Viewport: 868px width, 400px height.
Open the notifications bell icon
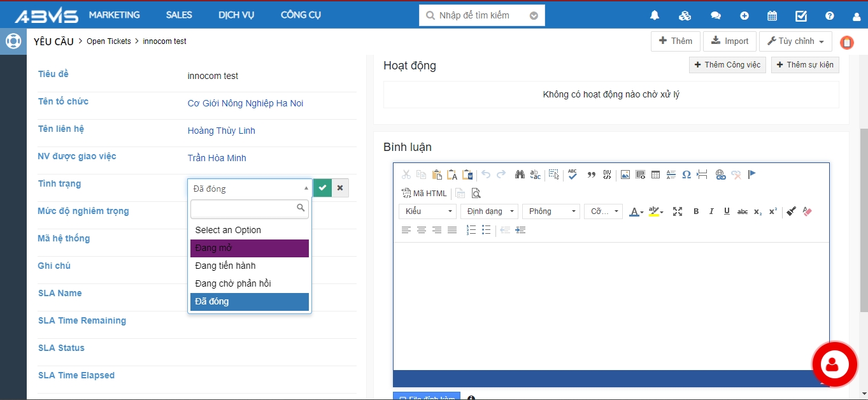pos(655,16)
